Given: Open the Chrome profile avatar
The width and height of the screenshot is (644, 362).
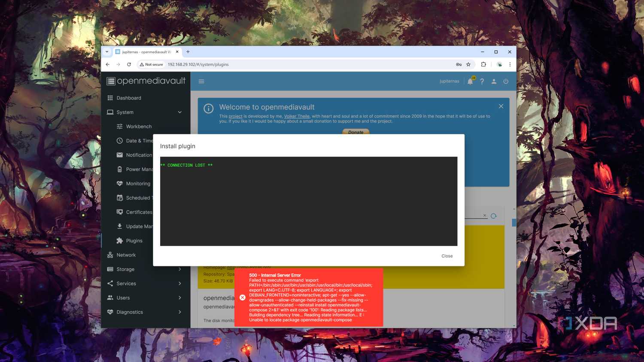Looking at the screenshot, I should tap(500, 64).
